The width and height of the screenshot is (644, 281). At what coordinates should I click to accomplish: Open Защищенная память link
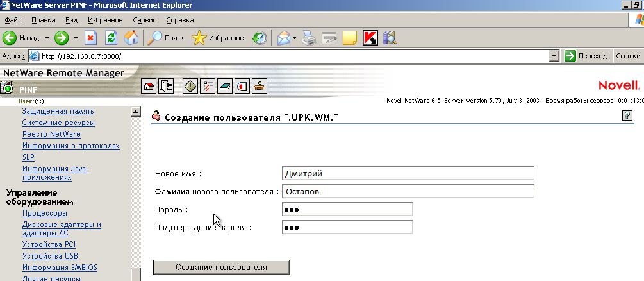point(58,111)
